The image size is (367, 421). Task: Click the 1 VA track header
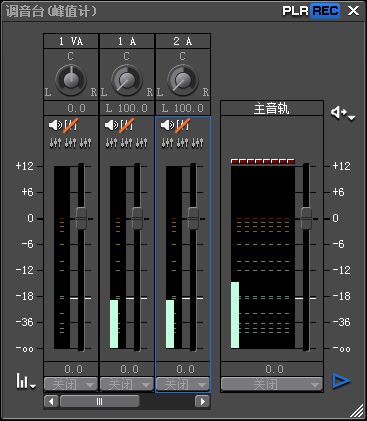click(x=71, y=41)
